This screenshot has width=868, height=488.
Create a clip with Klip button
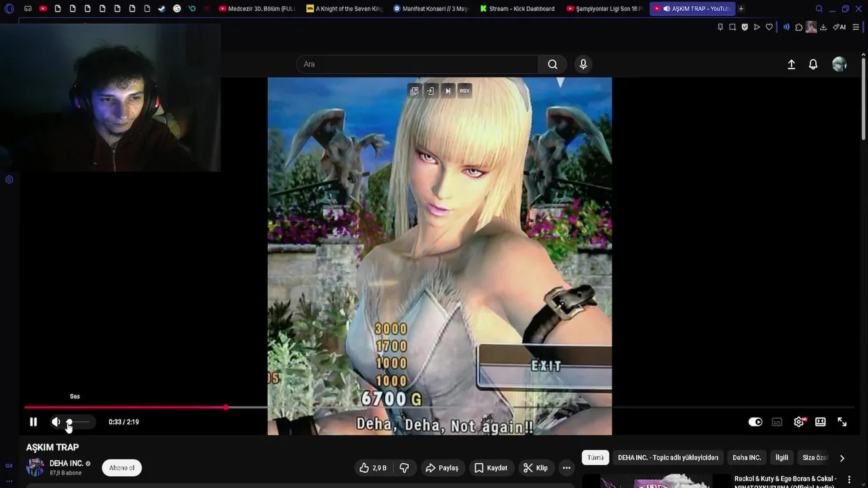(x=536, y=468)
